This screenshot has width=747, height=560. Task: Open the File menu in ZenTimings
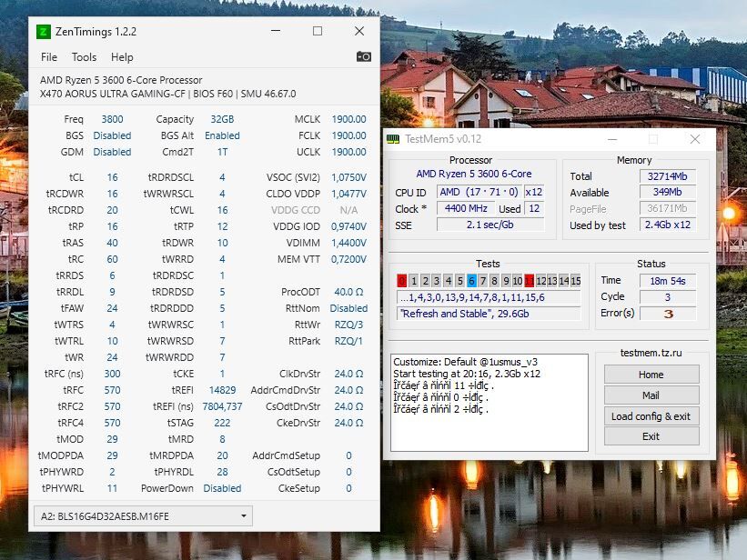coord(49,57)
